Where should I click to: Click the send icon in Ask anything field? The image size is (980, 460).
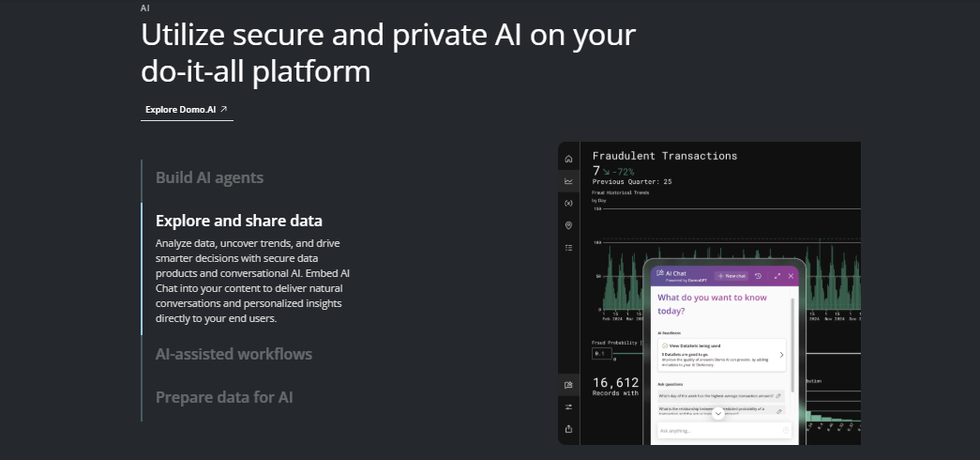pyautogui.click(x=786, y=431)
